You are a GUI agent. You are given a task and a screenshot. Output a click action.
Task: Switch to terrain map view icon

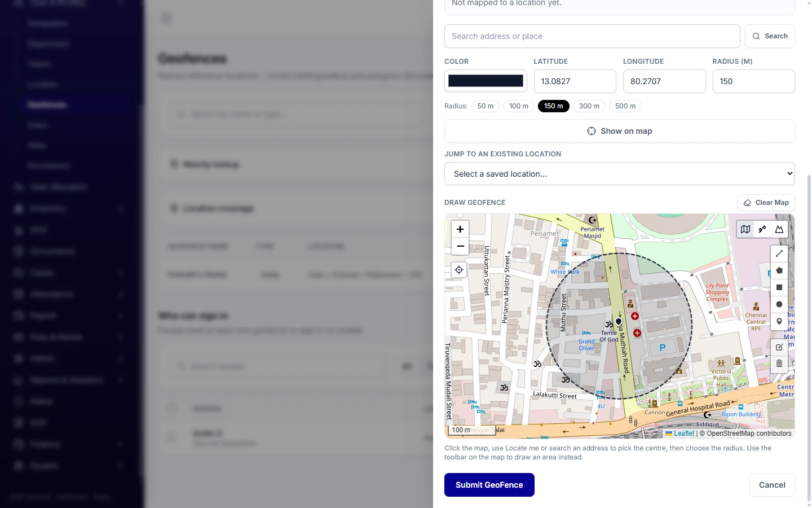pyautogui.click(x=779, y=229)
